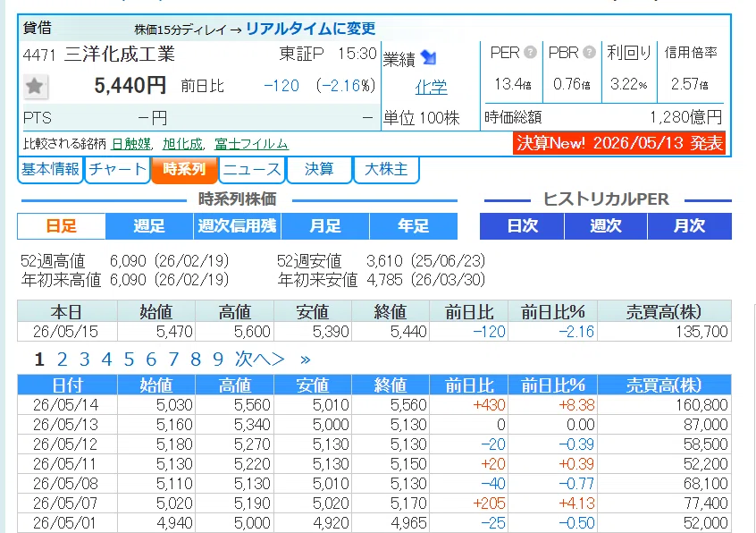Image resolution: width=756 pixels, height=533 pixels.
Task: Go to pagination page 5
Action: [x=129, y=360]
